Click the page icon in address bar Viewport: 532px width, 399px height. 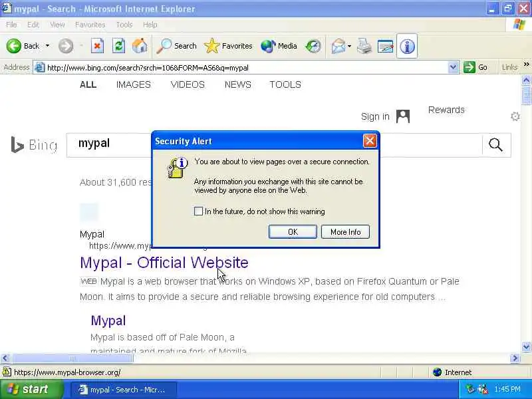coord(40,68)
